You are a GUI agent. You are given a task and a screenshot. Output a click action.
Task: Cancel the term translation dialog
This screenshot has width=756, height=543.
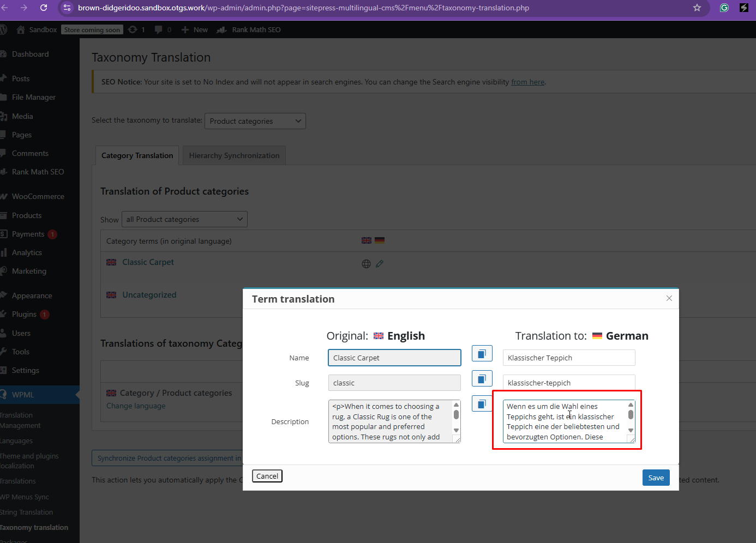point(267,476)
